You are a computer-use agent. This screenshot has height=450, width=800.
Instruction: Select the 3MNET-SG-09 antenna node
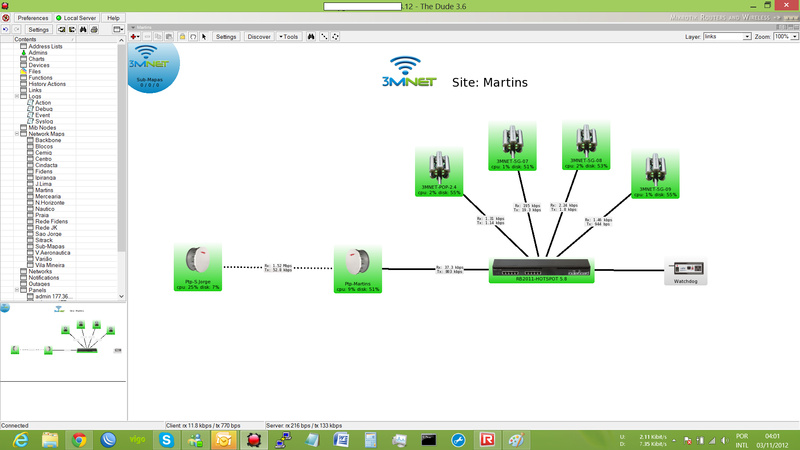pos(655,174)
